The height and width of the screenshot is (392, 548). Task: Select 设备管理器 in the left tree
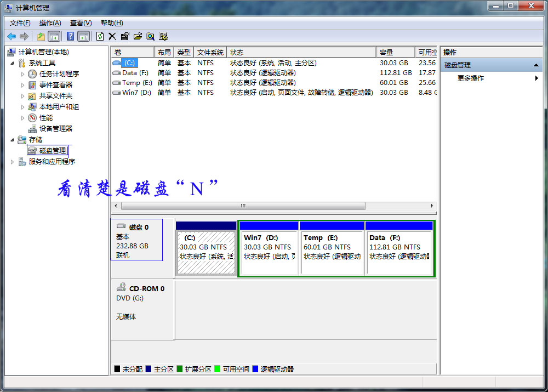[55, 129]
